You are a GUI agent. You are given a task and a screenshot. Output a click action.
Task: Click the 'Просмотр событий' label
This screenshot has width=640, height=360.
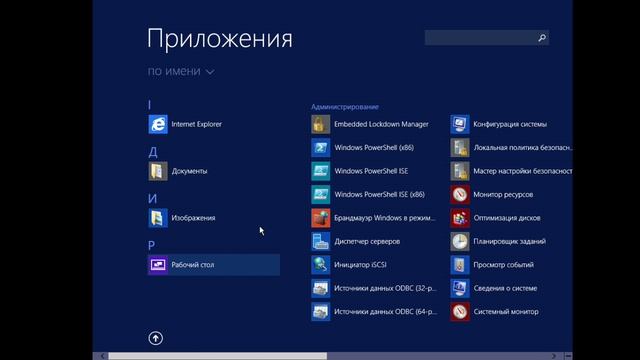[x=503, y=265]
